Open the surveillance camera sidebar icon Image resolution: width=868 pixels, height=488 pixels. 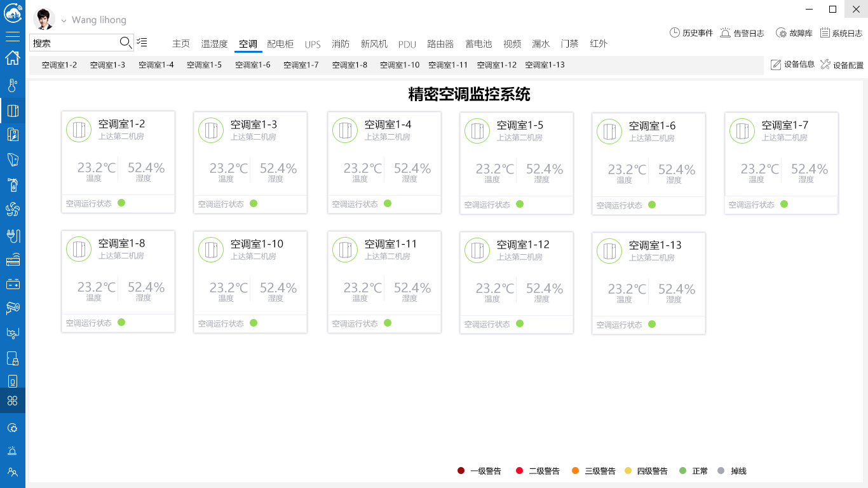pos(12,308)
